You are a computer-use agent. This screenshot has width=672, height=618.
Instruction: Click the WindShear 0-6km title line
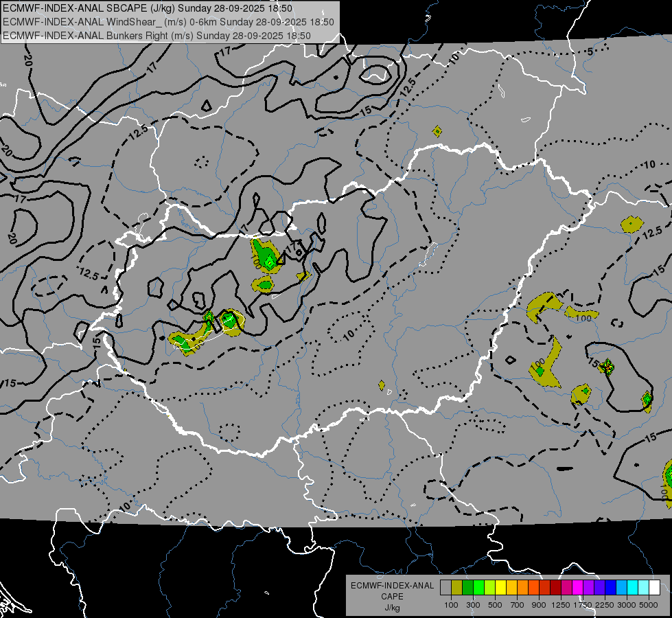[168, 22]
